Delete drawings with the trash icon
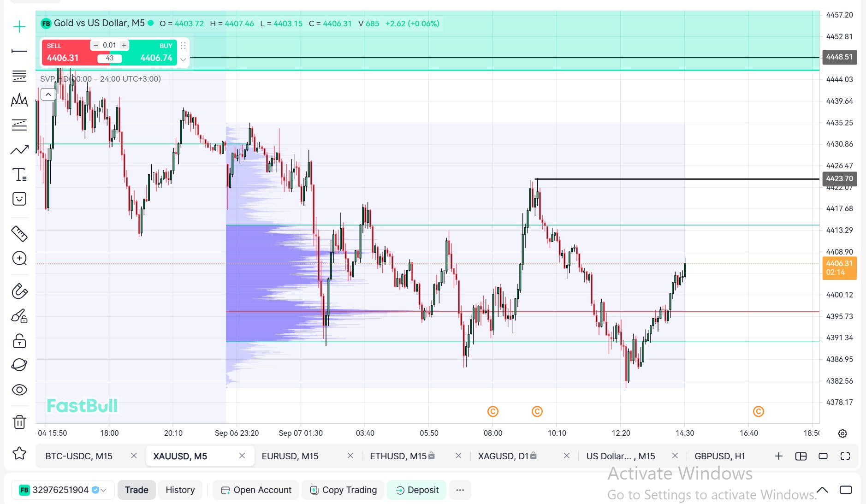The image size is (866, 504). tap(19, 422)
